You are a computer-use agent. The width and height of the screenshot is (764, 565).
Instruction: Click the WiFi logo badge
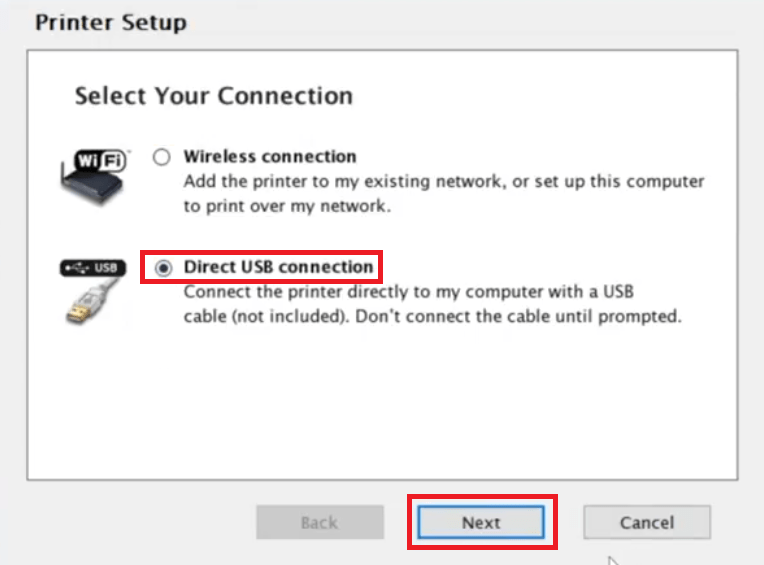pyautogui.click(x=100, y=160)
